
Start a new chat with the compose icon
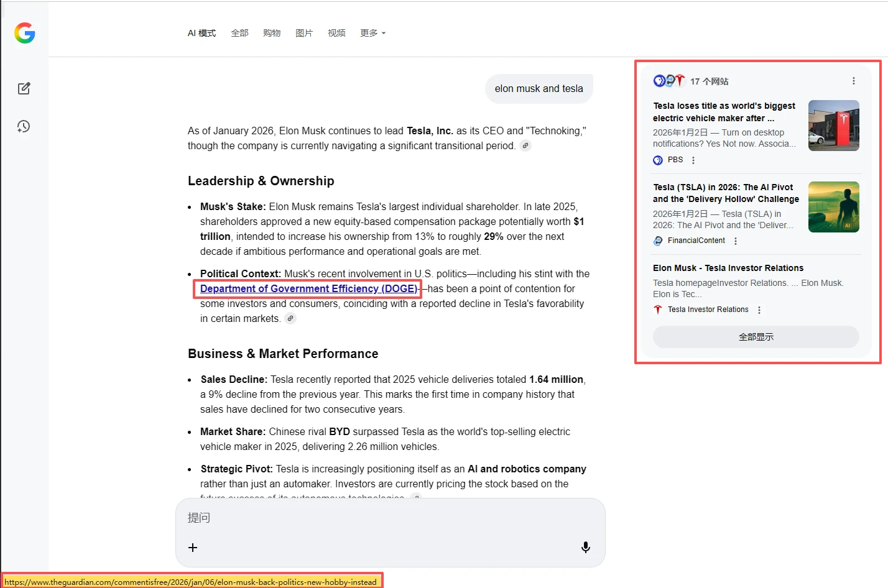[24, 88]
